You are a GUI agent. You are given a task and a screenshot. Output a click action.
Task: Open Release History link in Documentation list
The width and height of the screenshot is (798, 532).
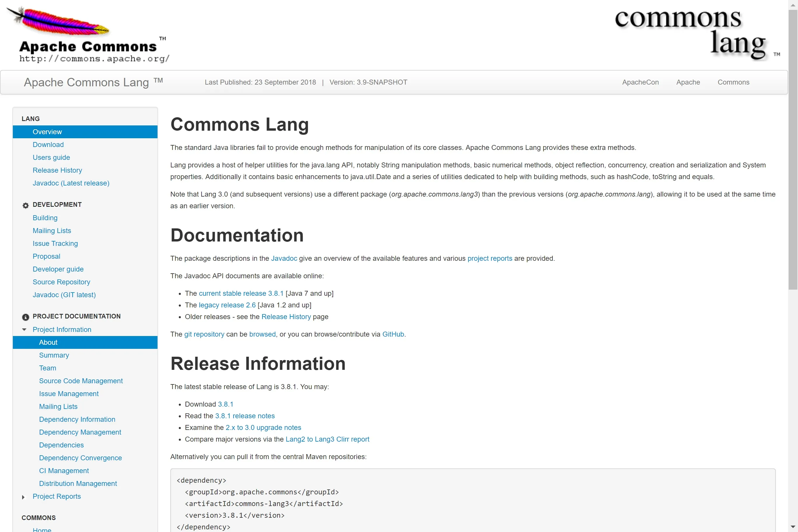286,317
